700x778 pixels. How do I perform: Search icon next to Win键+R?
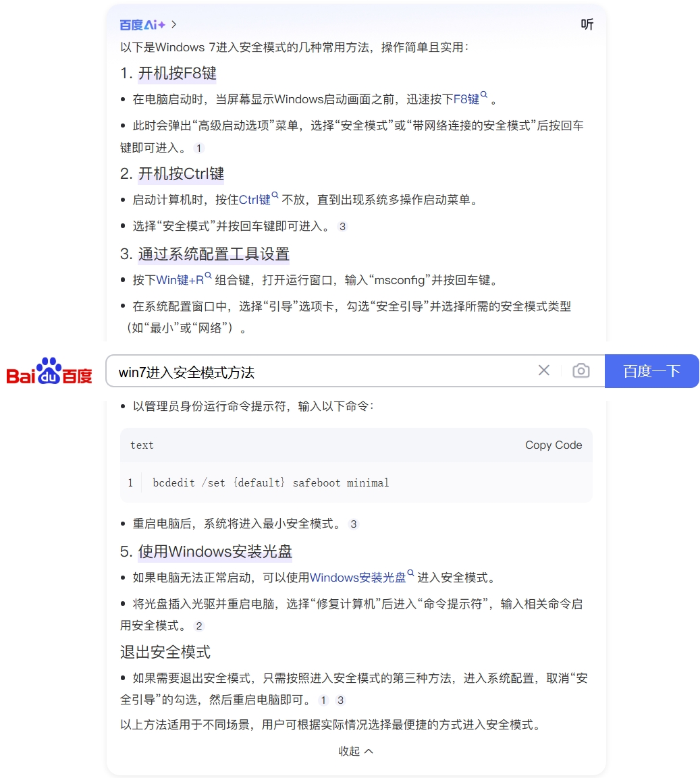click(x=208, y=275)
